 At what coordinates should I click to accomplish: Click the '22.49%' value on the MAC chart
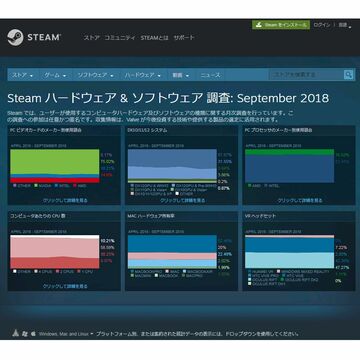pos(225,254)
